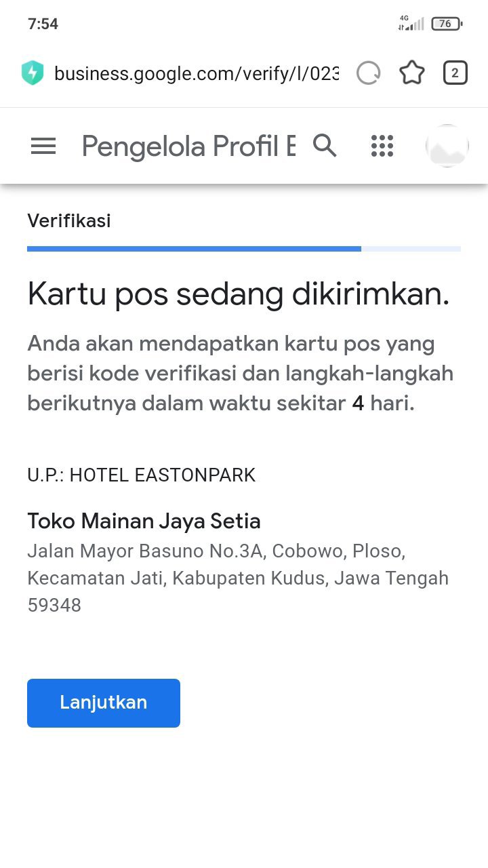Tap the battery indicator in status bar
The height and width of the screenshot is (868, 488).
(446, 24)
